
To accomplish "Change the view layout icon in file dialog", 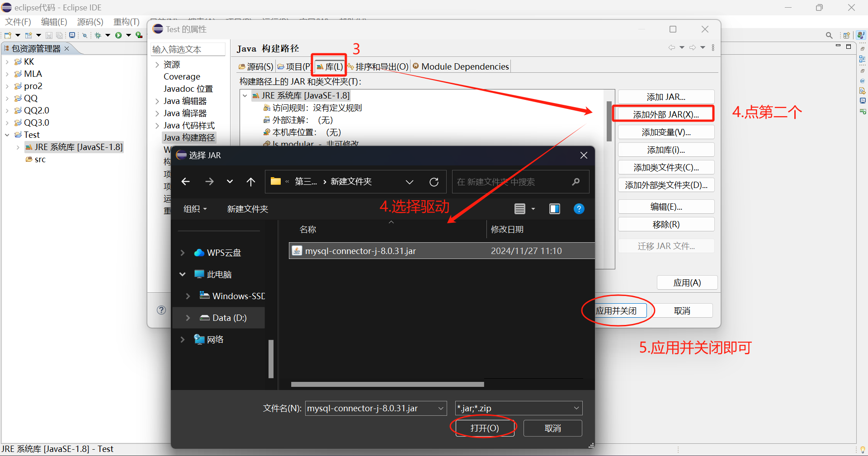I will [x=520, y=209].
